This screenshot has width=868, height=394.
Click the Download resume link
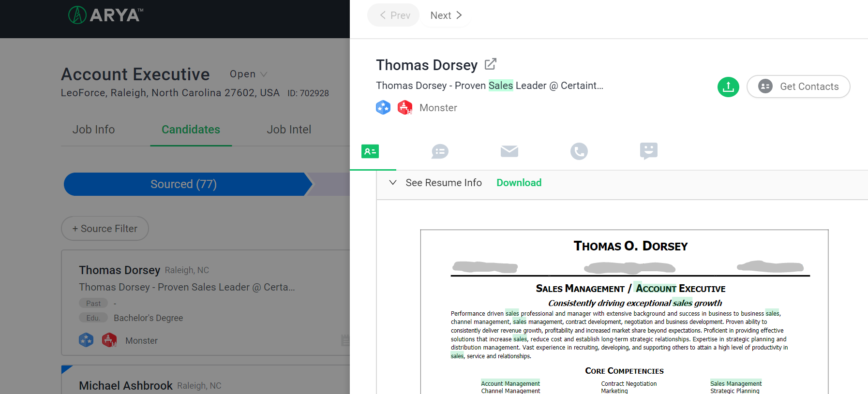tap(519, 183)
